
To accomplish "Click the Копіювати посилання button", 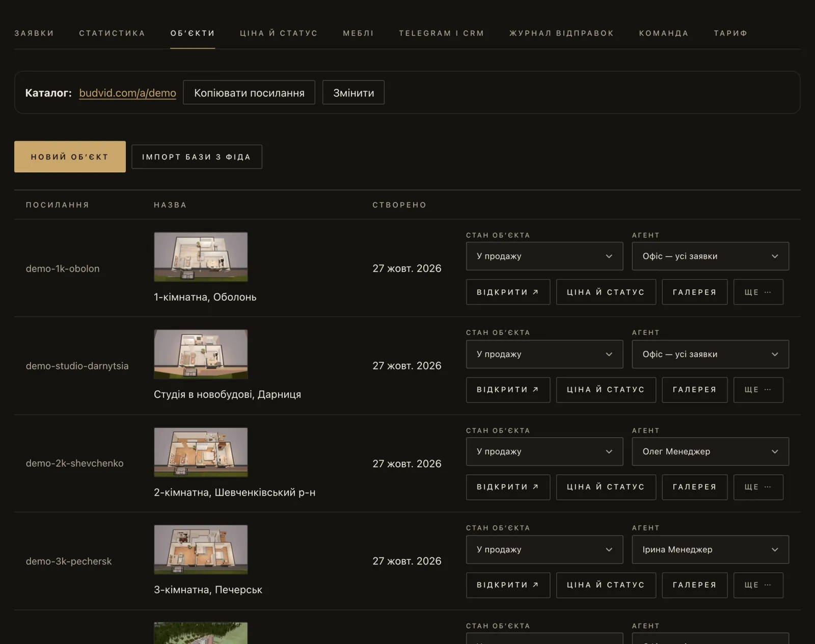I will [x=249, y=92].
